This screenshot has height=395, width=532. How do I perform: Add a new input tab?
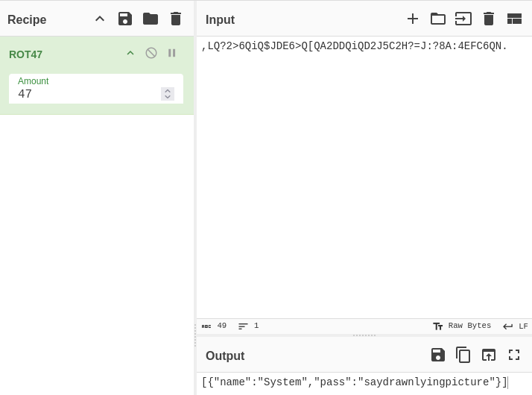point(413,19)
